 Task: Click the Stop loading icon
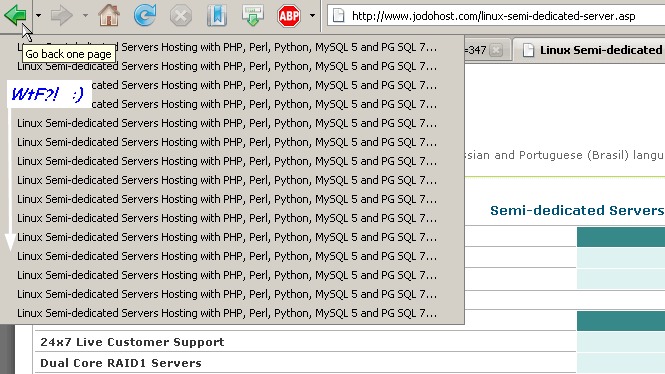click(181, 16)
